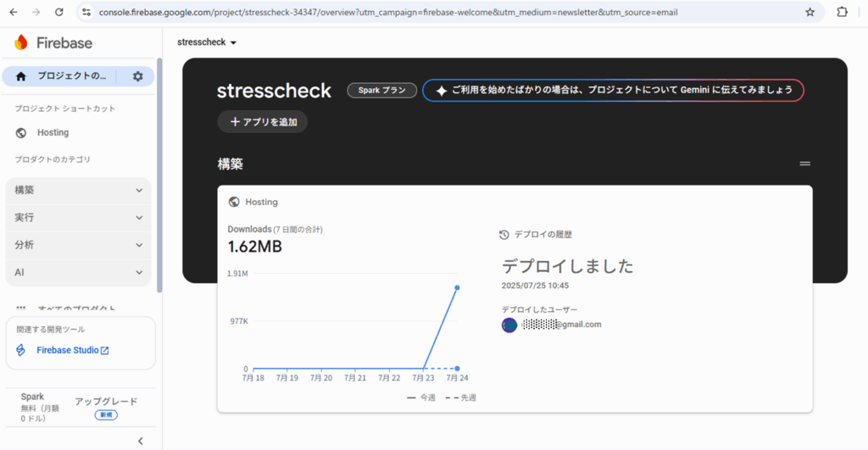868x450 pixels.
Task: Click the Gemini prompt banner
Action: pyautogui.click(x=613, y=90)
